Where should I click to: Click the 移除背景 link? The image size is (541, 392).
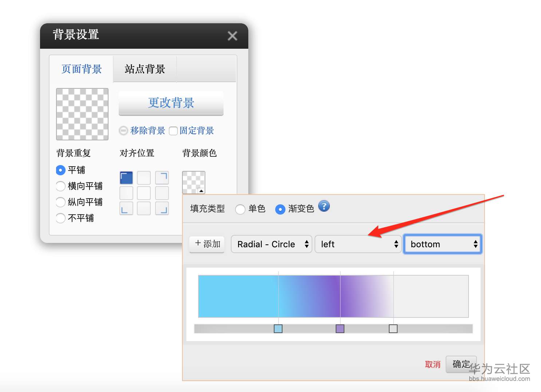[148, 131]
